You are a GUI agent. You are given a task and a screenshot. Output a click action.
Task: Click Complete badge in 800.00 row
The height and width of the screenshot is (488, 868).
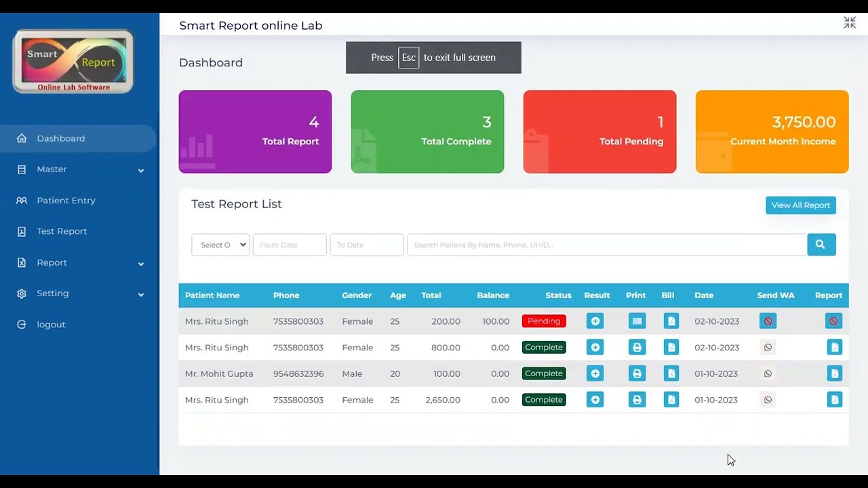(544, 347)
